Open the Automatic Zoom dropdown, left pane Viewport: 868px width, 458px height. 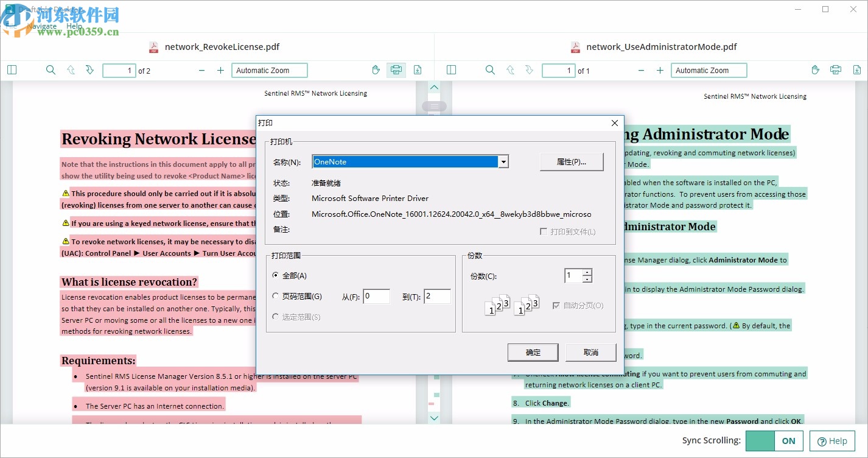tap(269, 70)
